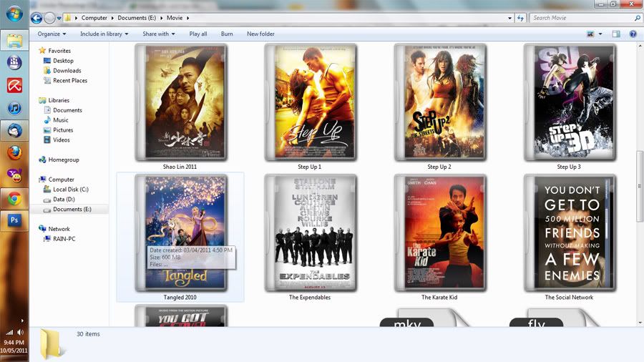Image resolution: width=644 pixels, height=362 pixels.
Task: Open view options dropdown arrow
Action: point(600,34)
